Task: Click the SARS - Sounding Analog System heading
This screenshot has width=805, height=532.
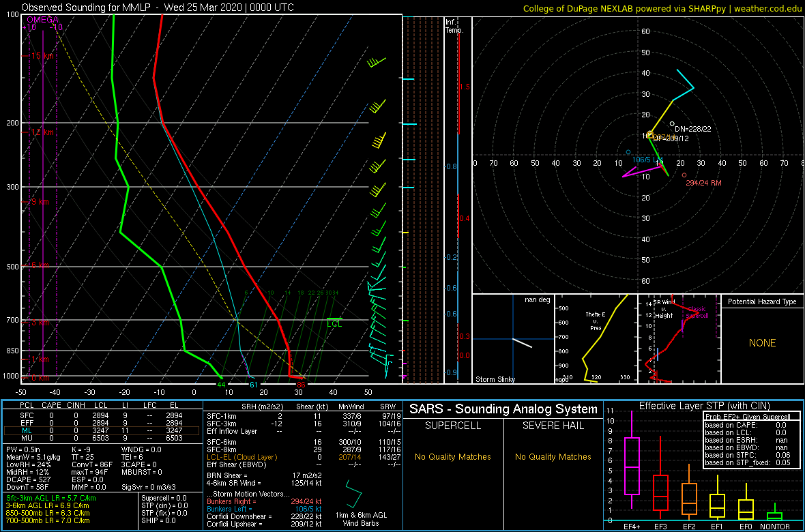Action: click(x=503, y=409)
